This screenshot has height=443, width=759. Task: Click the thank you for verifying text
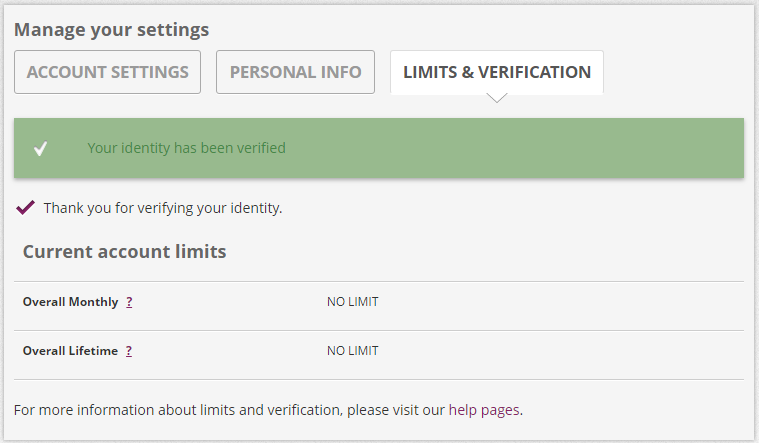(163, 208)
